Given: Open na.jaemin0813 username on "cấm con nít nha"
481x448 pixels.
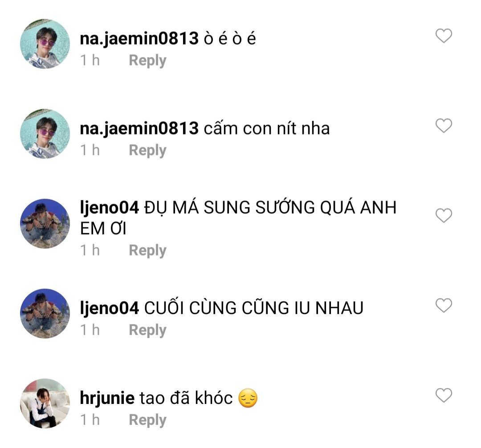Looking at the screenshot, I should pos(139,129).
